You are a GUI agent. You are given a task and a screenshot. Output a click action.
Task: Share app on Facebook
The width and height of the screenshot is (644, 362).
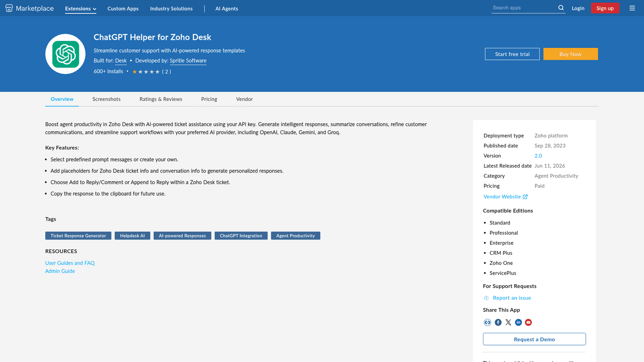click(x=498, y=323)
